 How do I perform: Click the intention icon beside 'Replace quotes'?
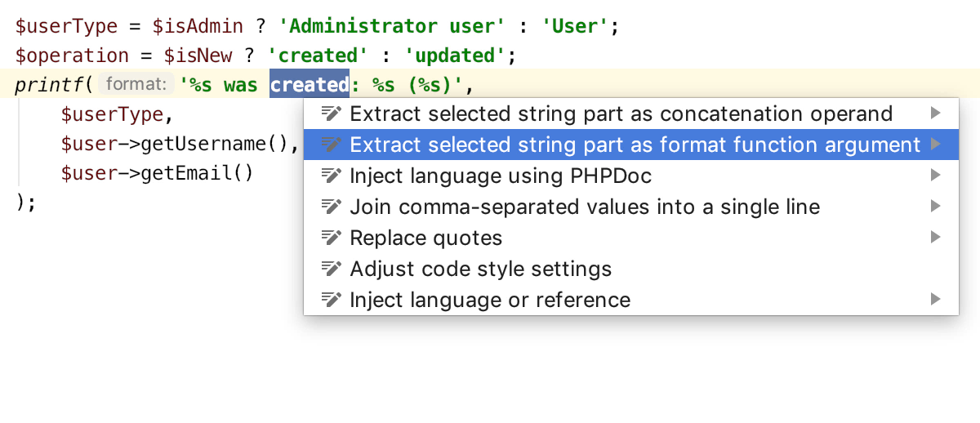click(x=331, y=238)
